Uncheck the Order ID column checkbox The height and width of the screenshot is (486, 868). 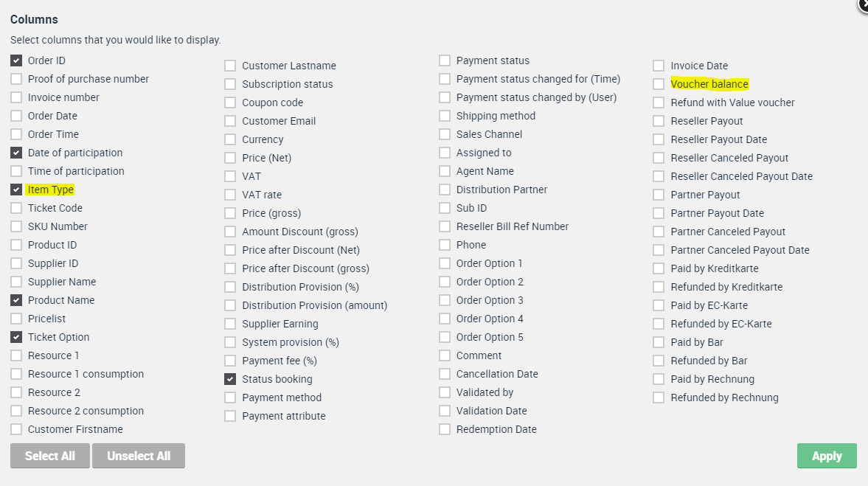tap(16, 60)
